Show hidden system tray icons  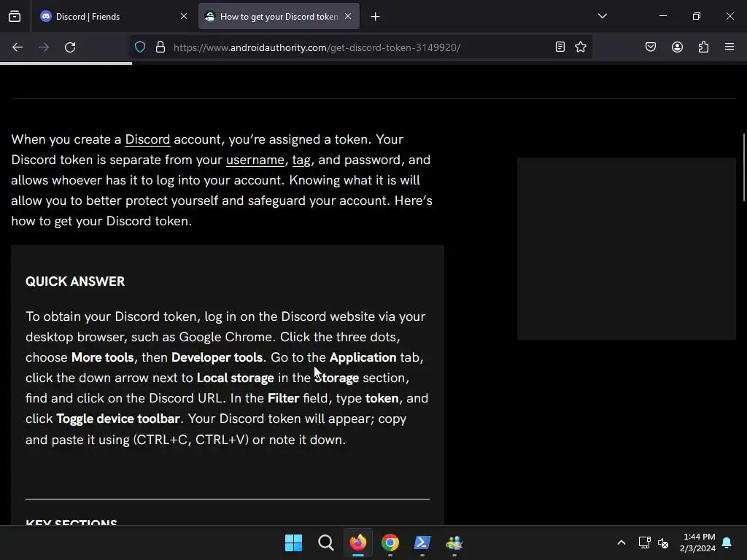[x=622, y=542]
